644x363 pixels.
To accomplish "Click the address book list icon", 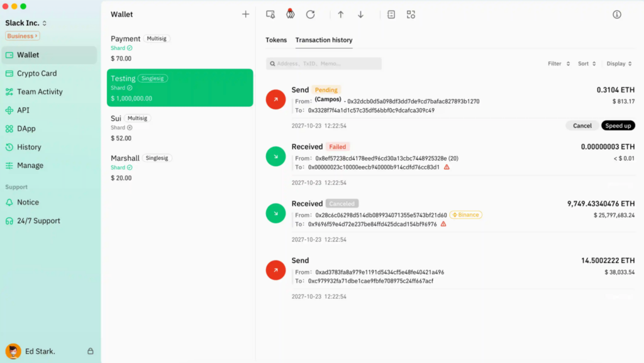I will (391, 14).
